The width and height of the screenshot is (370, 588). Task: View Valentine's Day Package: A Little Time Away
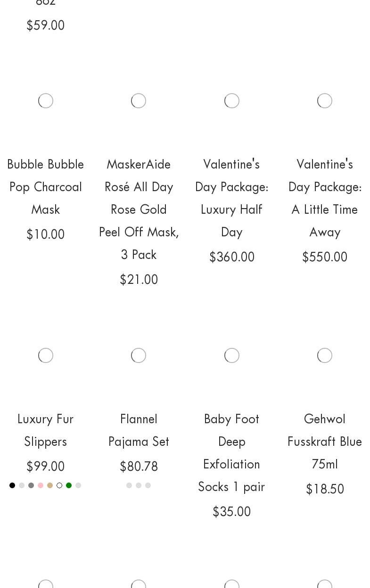tap(325, 198)
